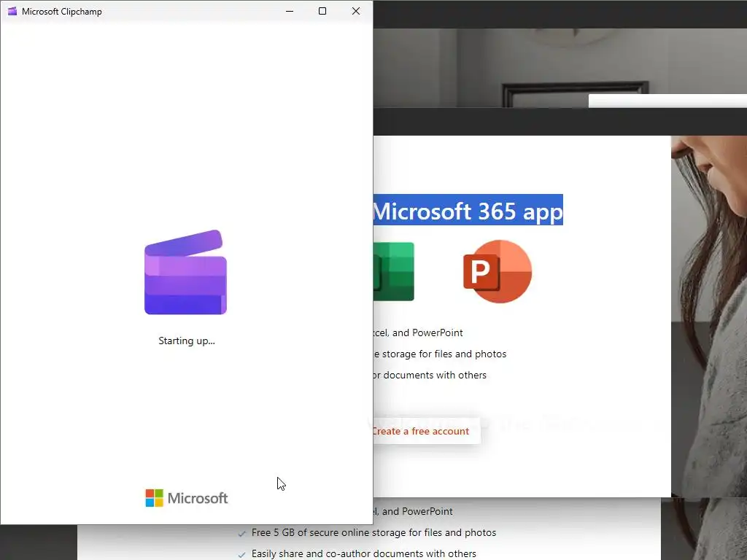Click the Clipchamp title bar app icon
This screenshot has width=747, height=560.
(x=12, y=11)
